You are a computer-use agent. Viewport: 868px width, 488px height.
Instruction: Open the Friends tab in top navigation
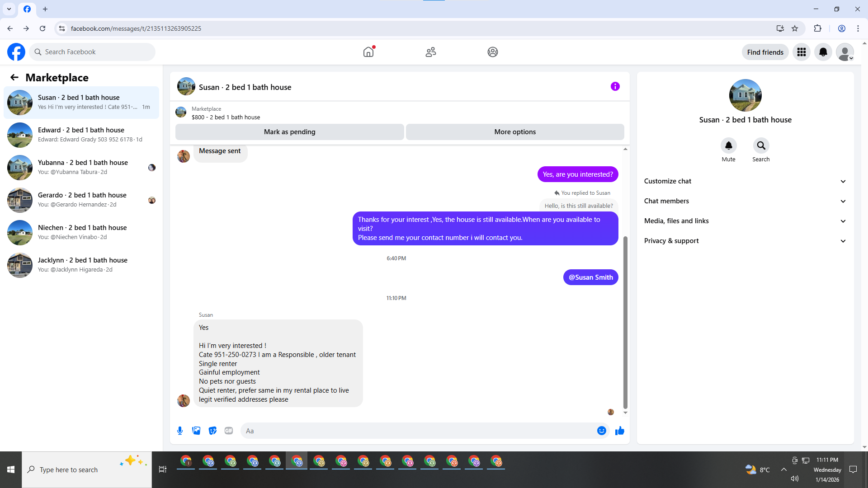[x=430, y=52]
